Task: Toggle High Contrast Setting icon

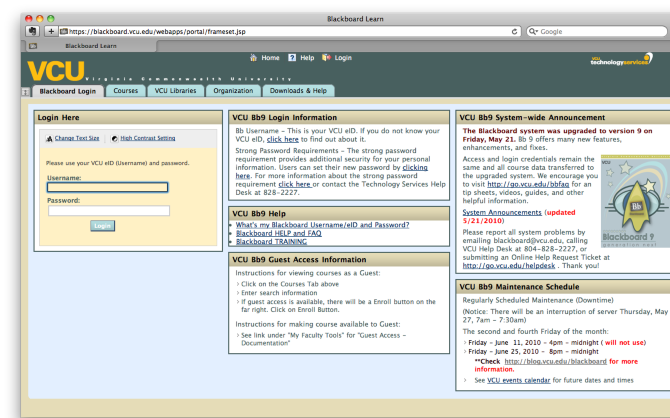Action: [114, 138]
